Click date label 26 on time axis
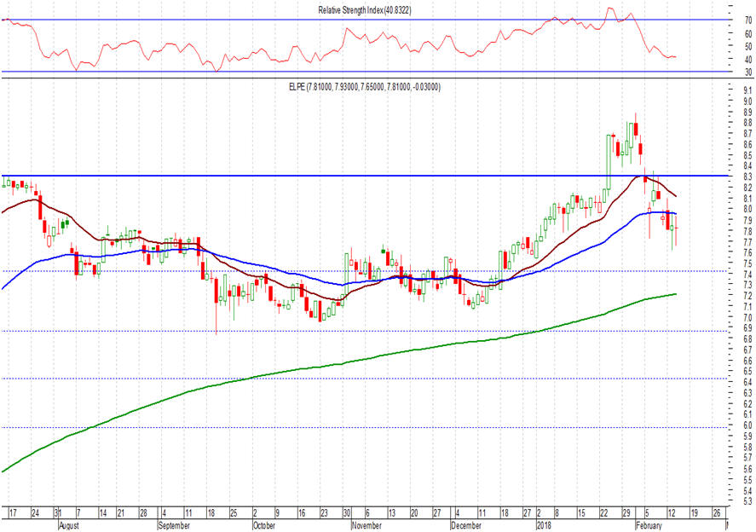This screenshot has width=756, height=532. (717, 512)
